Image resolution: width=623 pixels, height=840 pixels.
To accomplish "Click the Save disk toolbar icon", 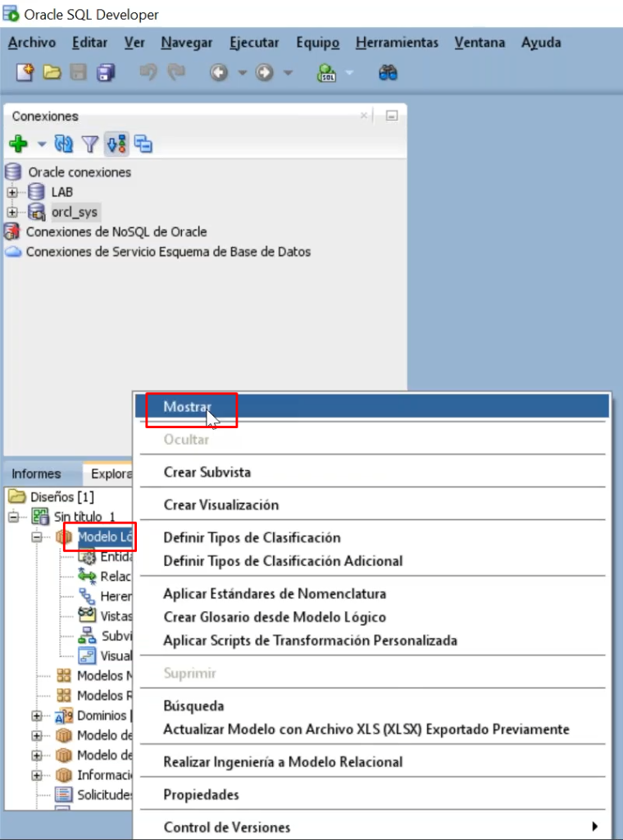I will [79, 72].
